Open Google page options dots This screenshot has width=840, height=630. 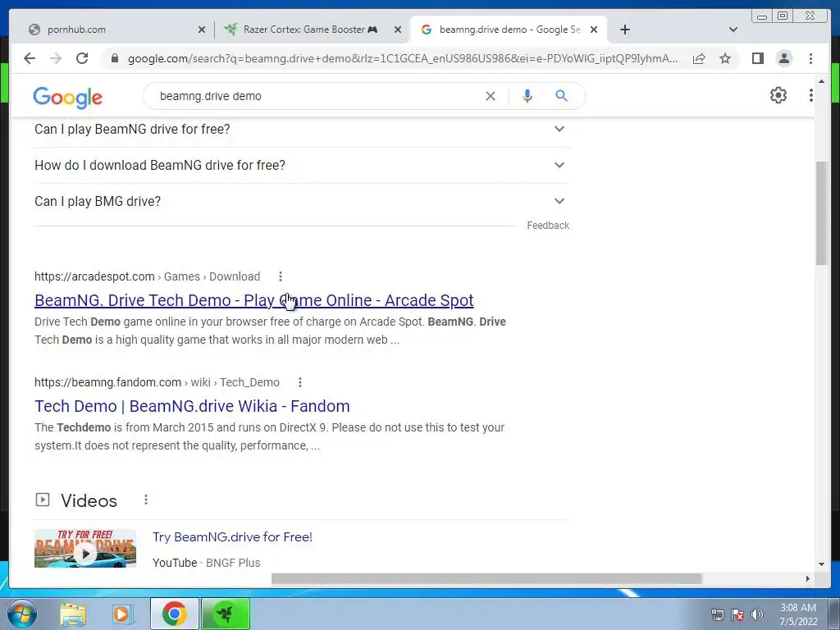pos(810,95)
